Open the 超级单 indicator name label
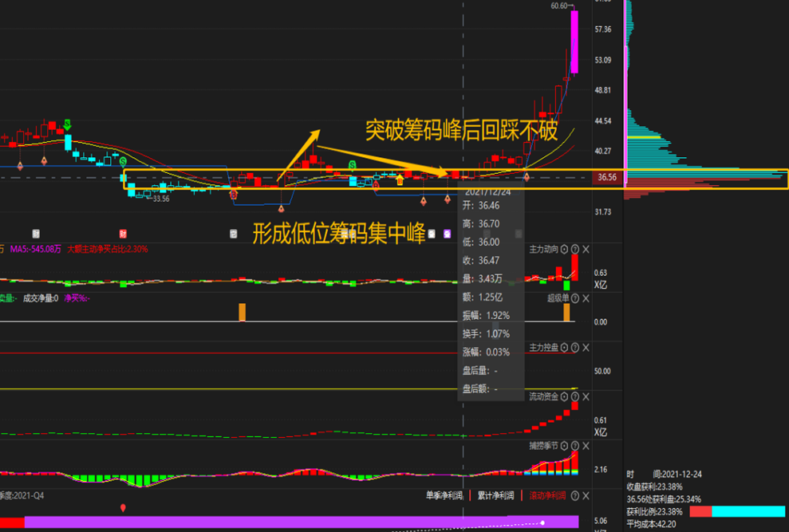This screenshot has width=789, height=532. click(558, 298)
